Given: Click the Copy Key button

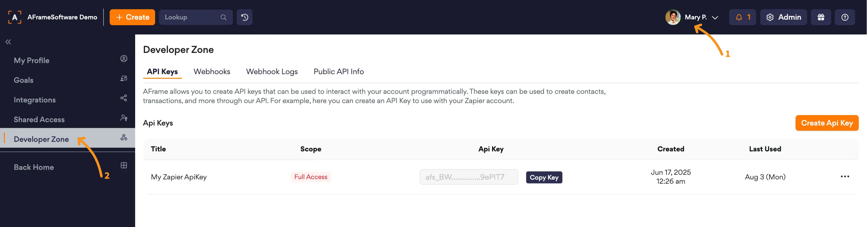Looking at the screenshot, I should [544, 177].
